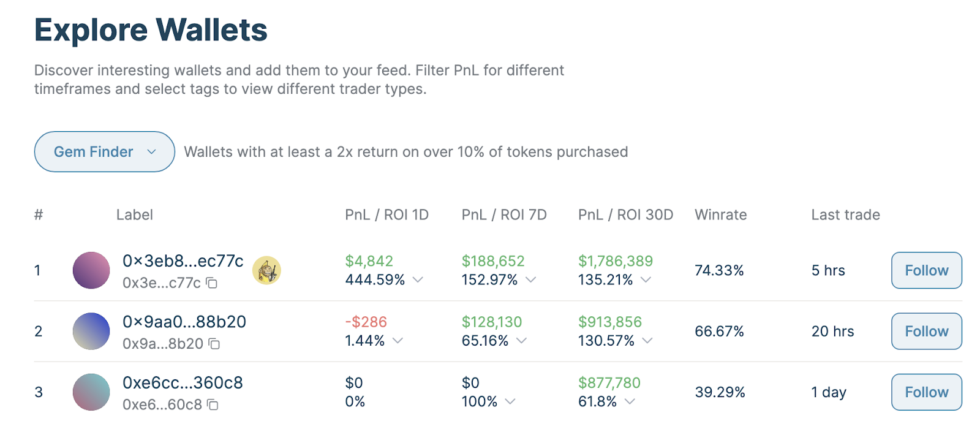
Task: Sort by Winrate column header
Action: point(721,214)
